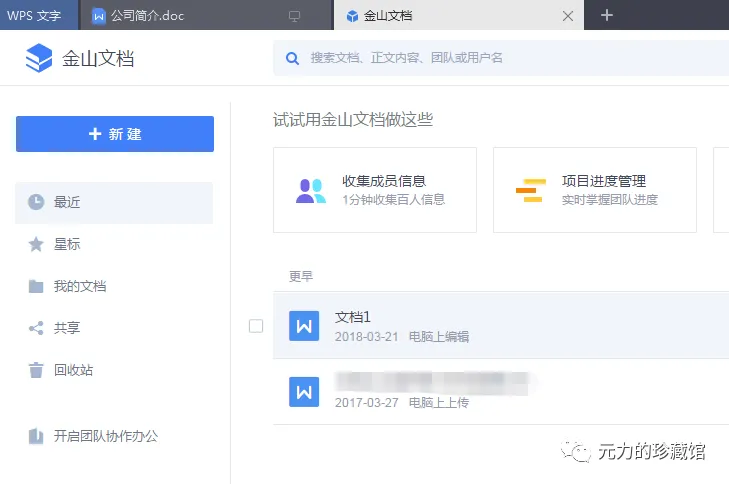The image size is (729, 484).
Task: Click the 我的文档 folder icon
Action: tap(36, 286)
